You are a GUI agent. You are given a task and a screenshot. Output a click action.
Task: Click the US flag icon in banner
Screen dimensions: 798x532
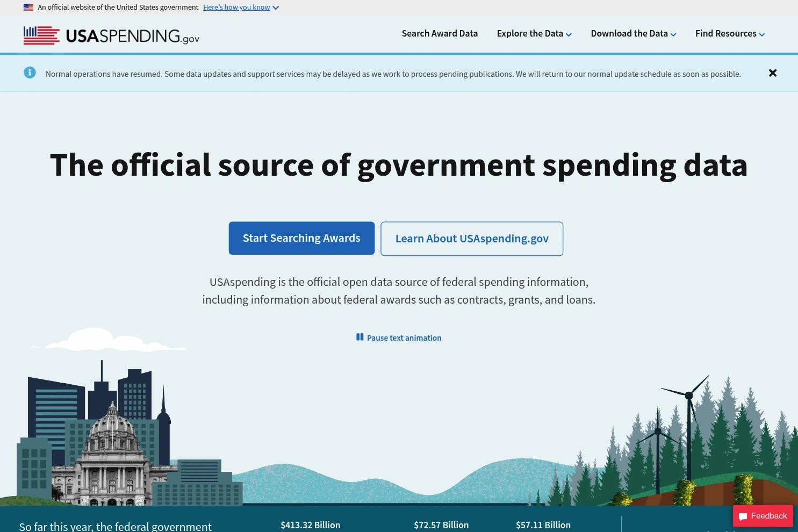click(28, 8)
